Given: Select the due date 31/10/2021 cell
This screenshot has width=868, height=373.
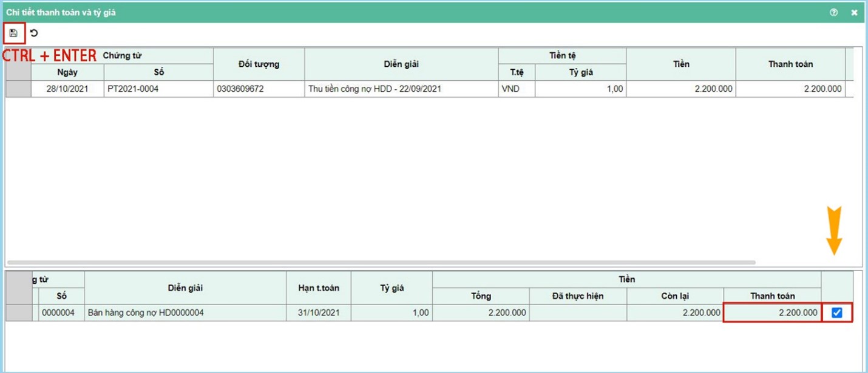Looking at the screenshot, I should point(319,313).
